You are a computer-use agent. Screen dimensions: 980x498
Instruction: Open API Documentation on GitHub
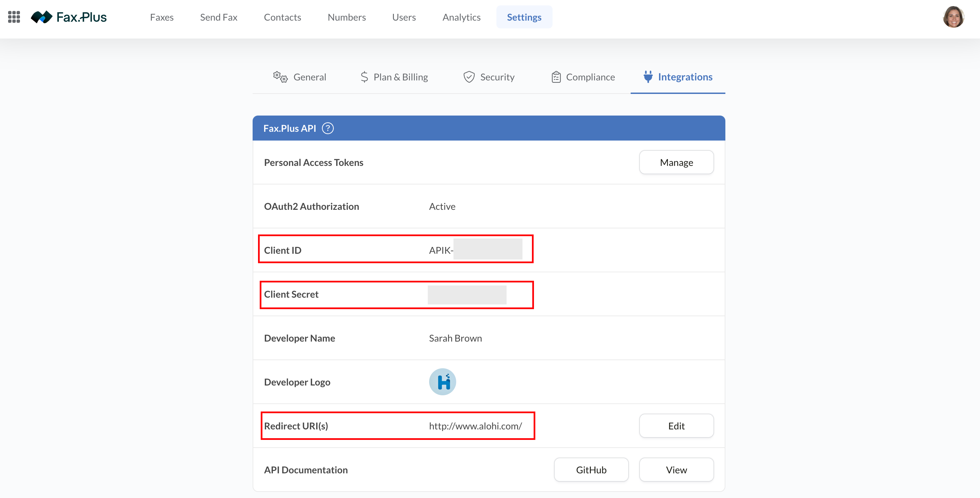coord(591,470)
